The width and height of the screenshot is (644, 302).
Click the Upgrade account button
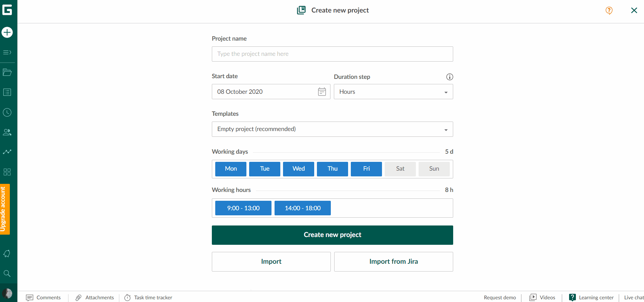[x=5, y=209]
